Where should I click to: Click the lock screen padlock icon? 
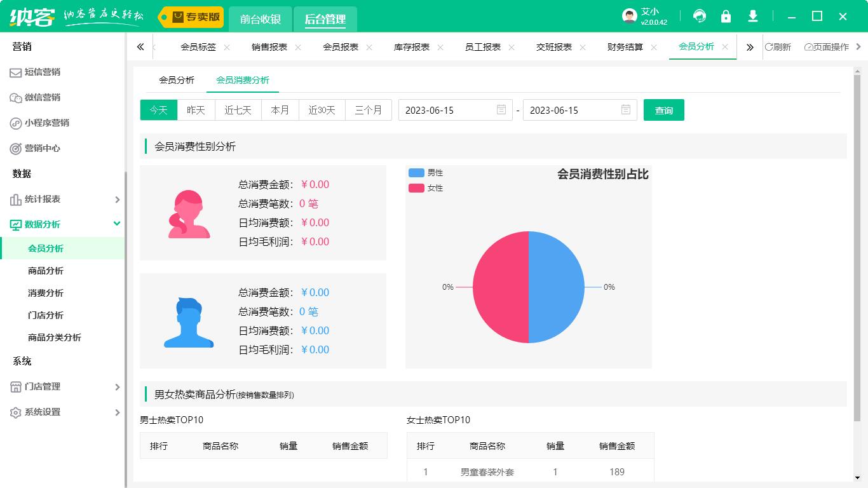726,16
